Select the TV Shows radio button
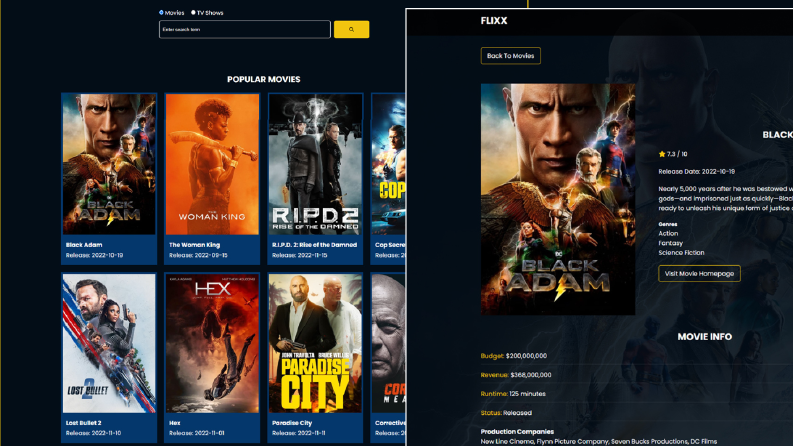The image size is (793, 446). pyautogui.click(x=193, y=13)
